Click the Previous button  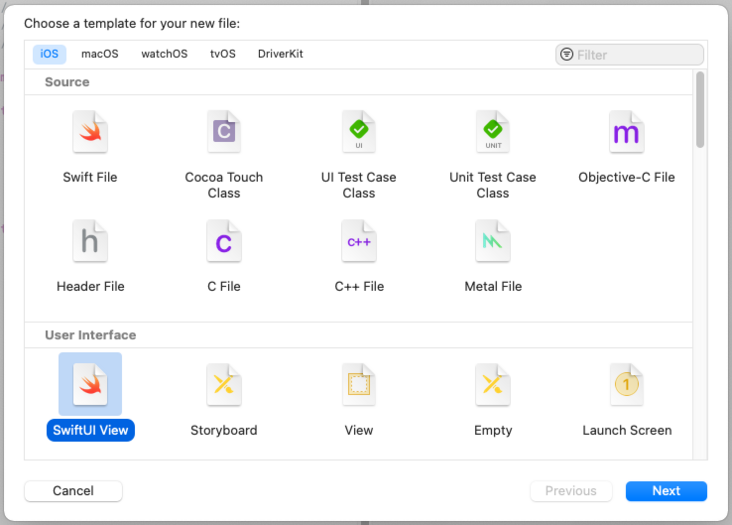click(x=571, y=491)
